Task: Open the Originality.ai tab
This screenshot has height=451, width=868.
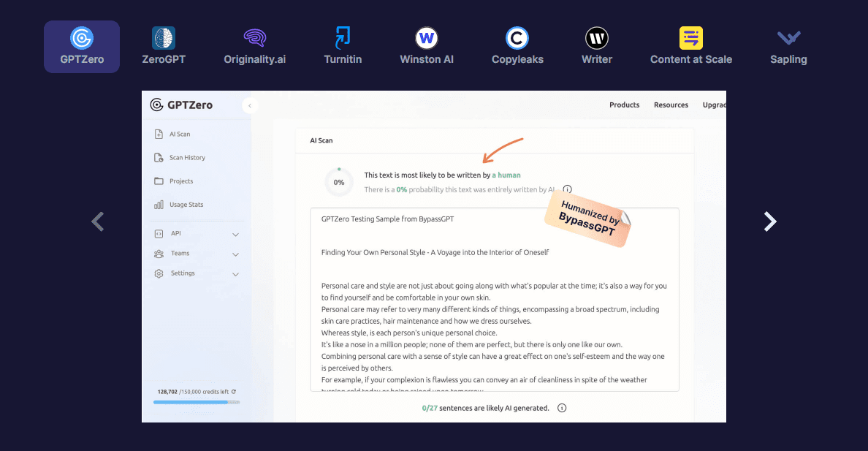Action: pos(255,47)
